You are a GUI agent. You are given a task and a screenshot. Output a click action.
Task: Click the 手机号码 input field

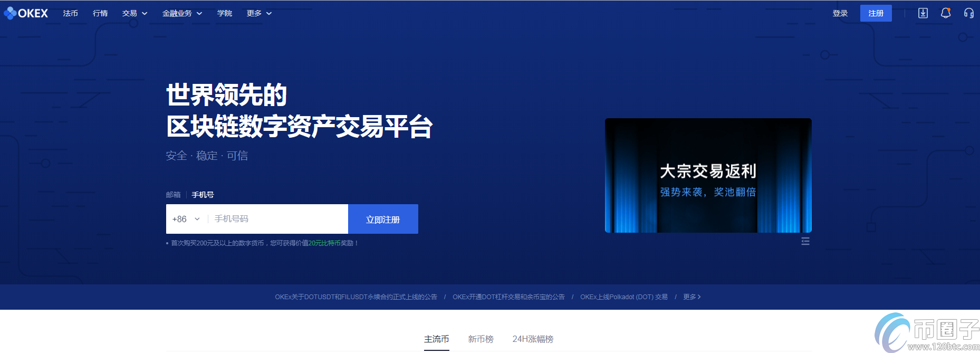coord(277,219)
